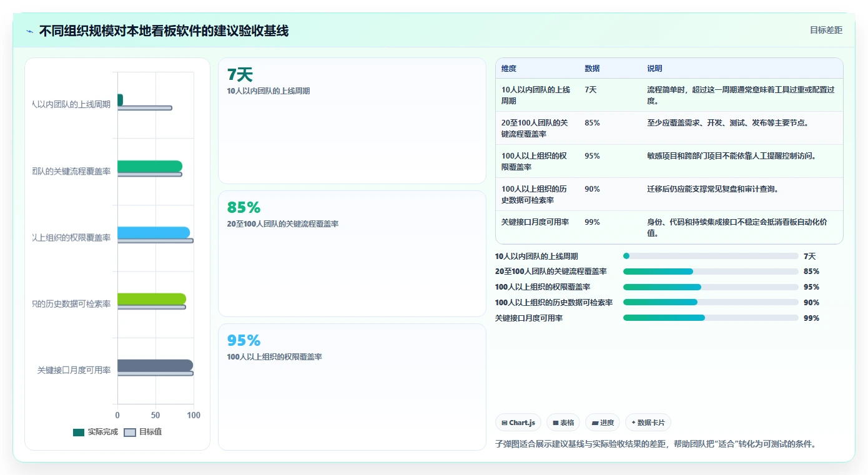Image resolution: width=868 pixels, height=475 pixels.
Task: Select the 95% data card
Action: (x=352, y=386)
